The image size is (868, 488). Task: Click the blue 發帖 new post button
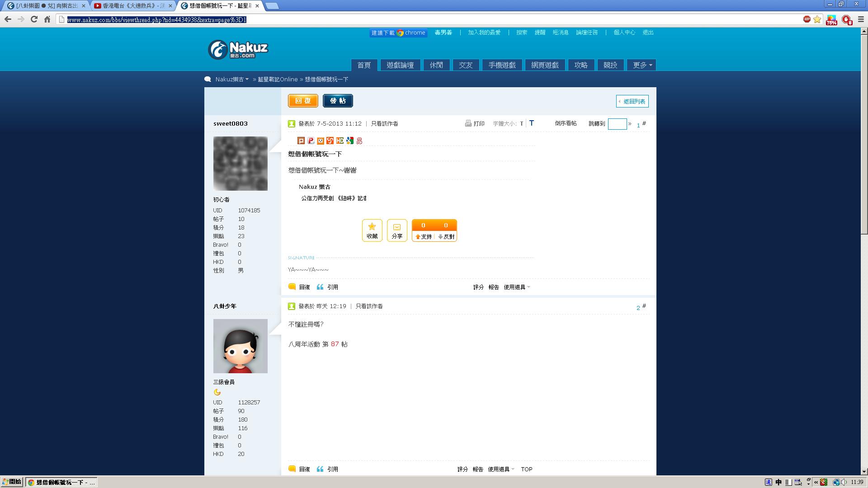pos(338,101)
